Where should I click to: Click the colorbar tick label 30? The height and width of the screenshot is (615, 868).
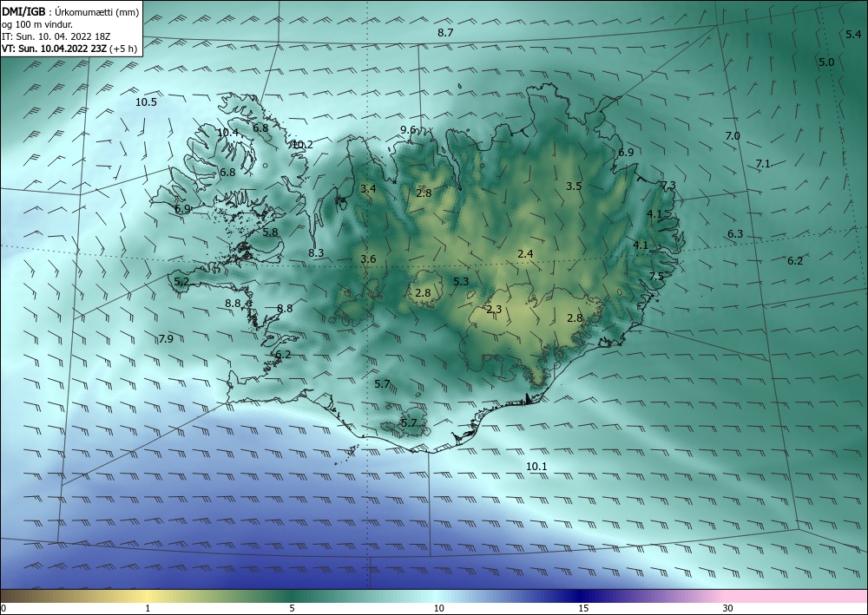(728, 608)
